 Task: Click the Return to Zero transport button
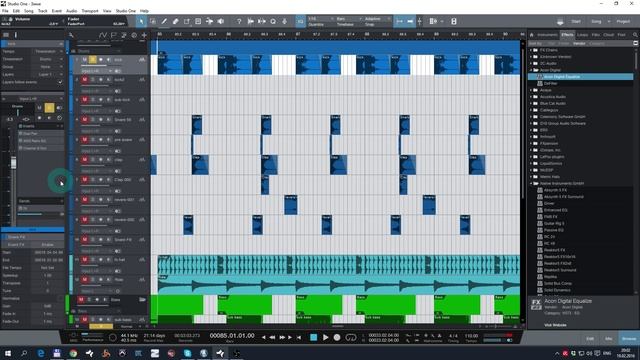point(299,337)
